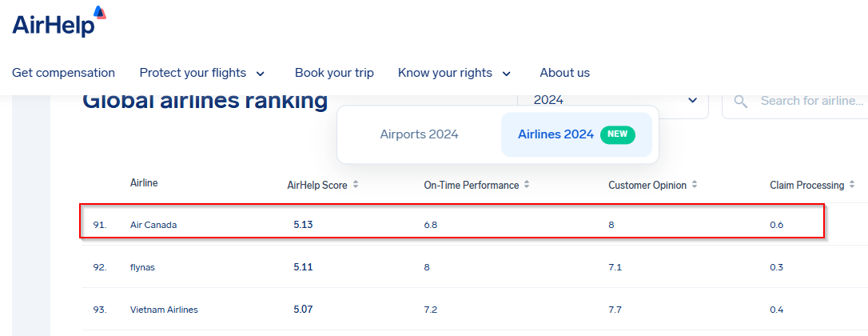Sort by On-Time Performance arrows

[527, 185]
